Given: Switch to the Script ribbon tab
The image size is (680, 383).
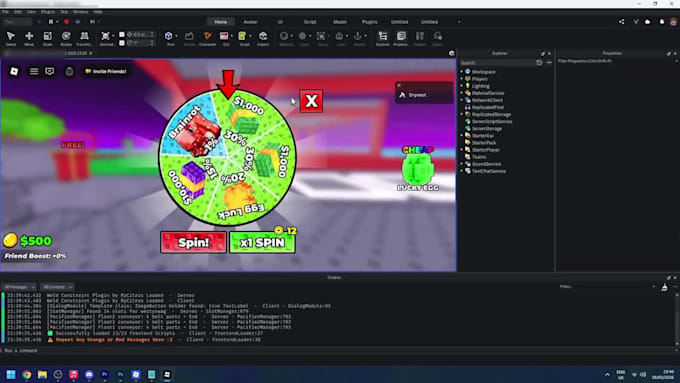Looking at the screenshot, I should [x=310, y=22].
